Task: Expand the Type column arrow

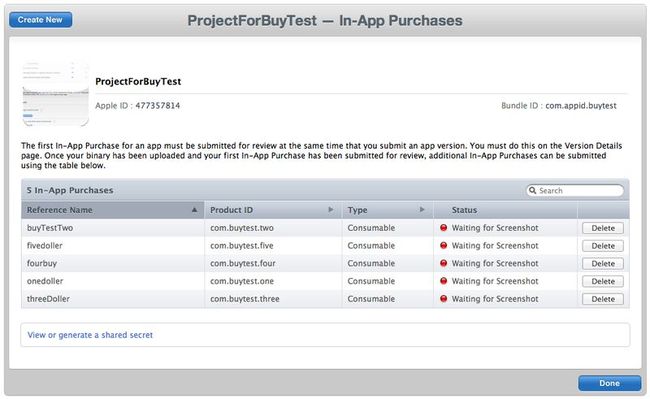Action: pyautogui.click(x=422, y=210)
